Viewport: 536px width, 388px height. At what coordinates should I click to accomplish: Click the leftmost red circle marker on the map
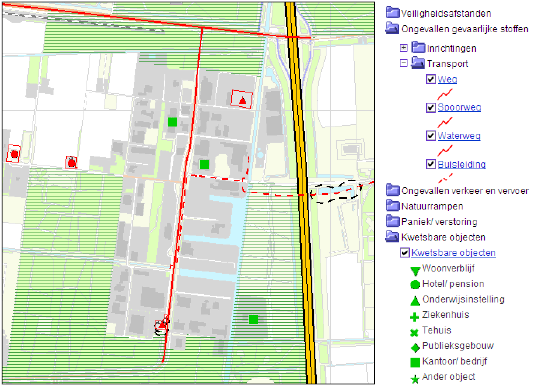pos(14,154)
